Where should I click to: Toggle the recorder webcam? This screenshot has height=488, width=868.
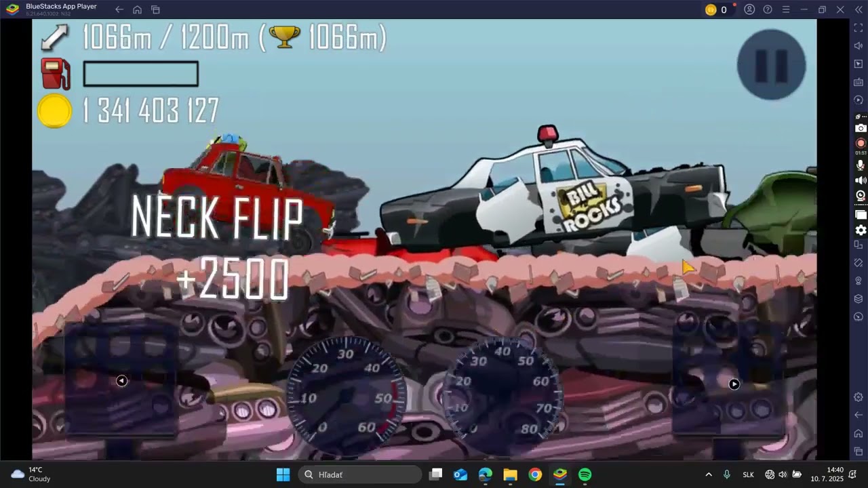tap(861, 196)
